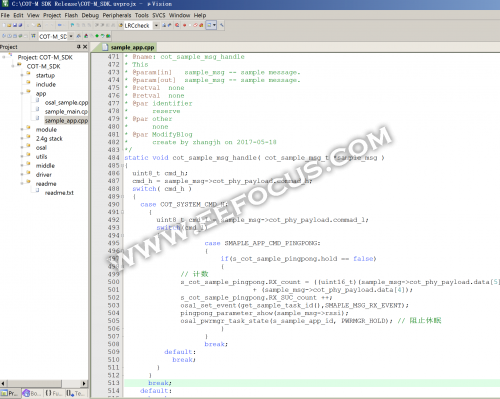The width and height of the screenshot is (500, 399).
Task: Toggle breakpoint using the red dot icon
Action: pos(184,25)
